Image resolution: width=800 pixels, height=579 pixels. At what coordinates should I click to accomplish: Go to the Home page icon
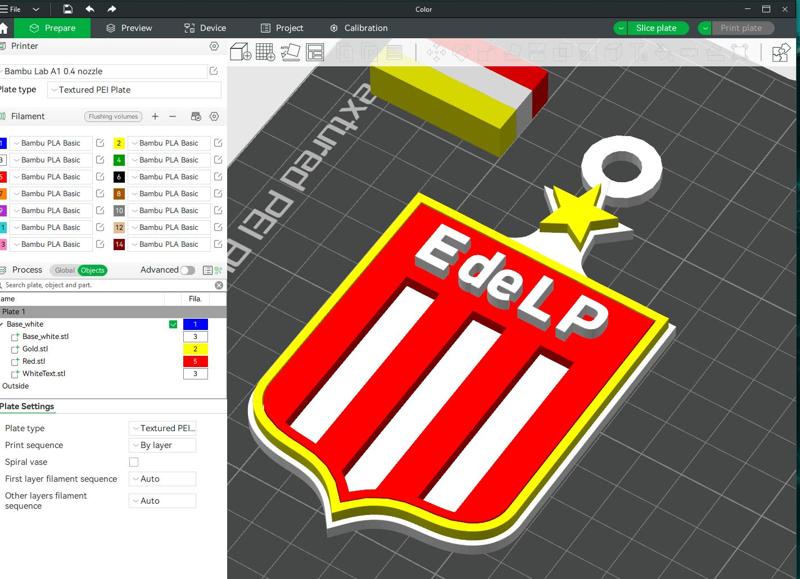(x=4, y=28)
